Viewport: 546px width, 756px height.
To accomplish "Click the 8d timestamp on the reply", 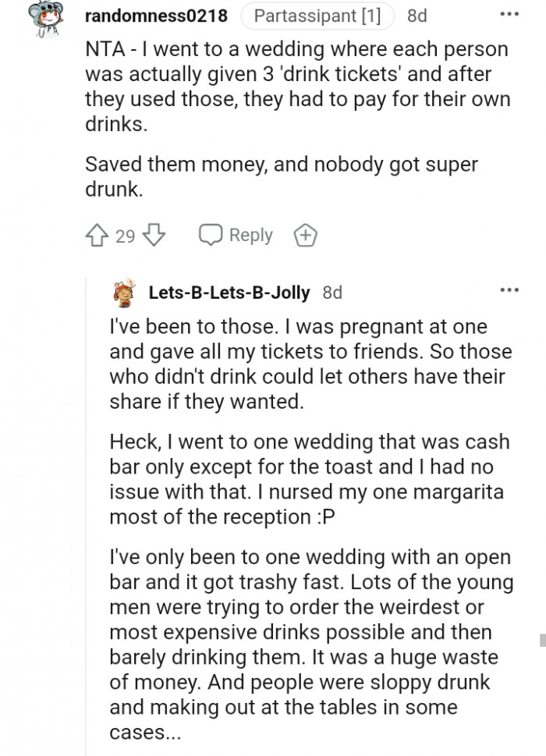I will [331, 292].
